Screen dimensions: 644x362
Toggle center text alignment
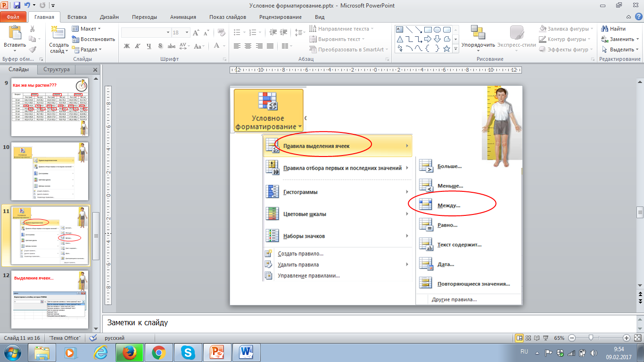(x=248, y=46)
